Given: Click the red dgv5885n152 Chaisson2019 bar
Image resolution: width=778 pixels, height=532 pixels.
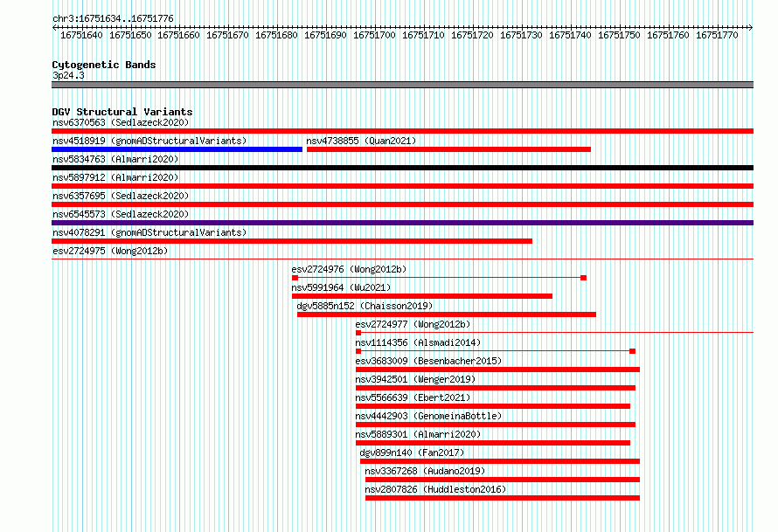Looking at the screenshot, I should tap(447, 314).
